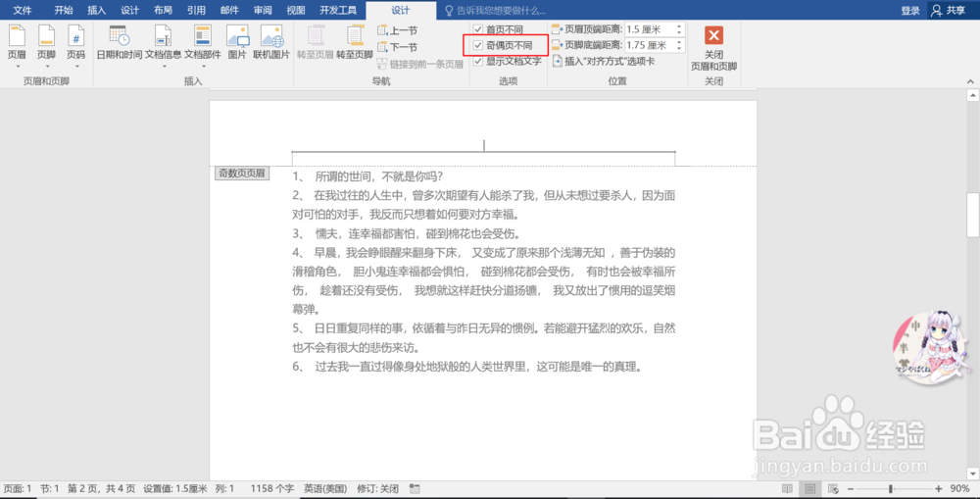
Task: Decrease 页脚底端距离 footer distance value
Action: [679, 48]
